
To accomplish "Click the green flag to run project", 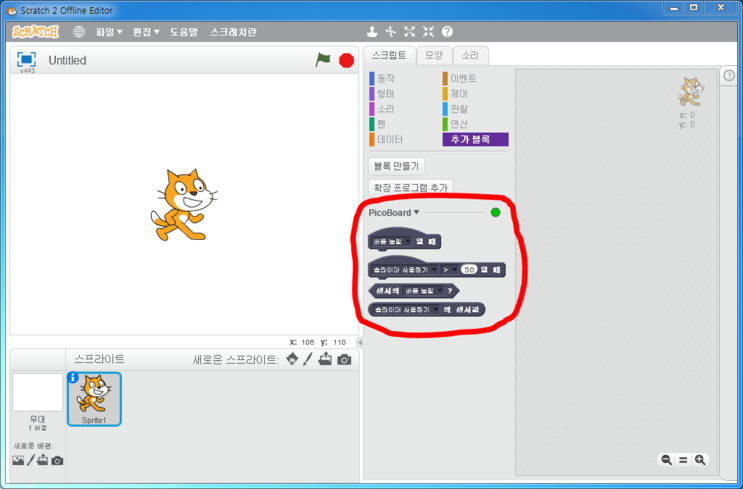I will pyautogui.click(x=323, y=60).
